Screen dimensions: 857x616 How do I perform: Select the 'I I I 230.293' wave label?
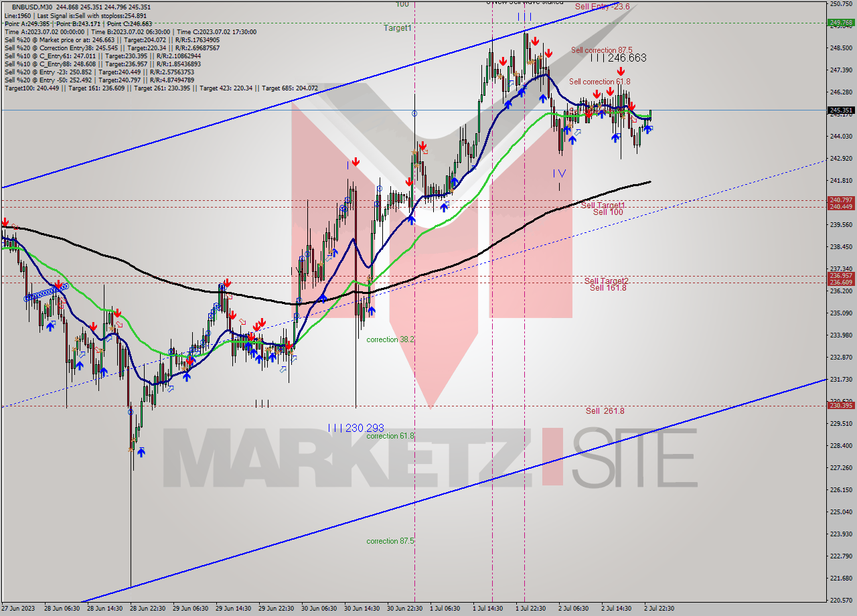pos(356,428)
